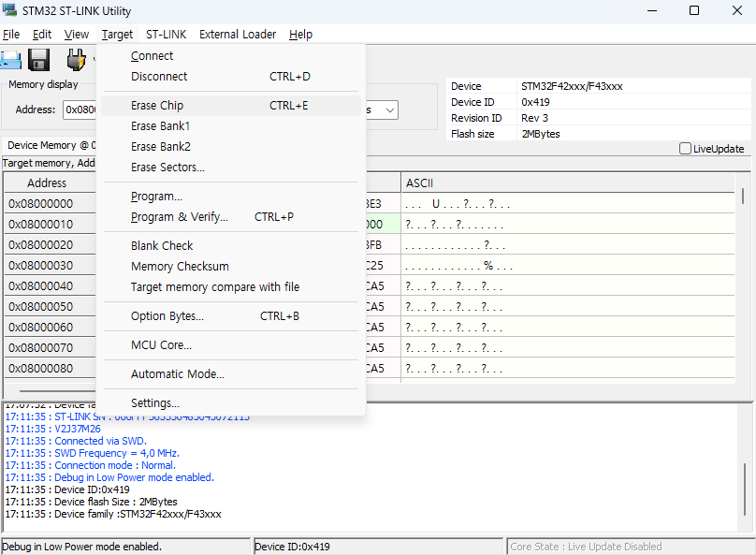Image resolution: width=756 pixels, height=555 pixels.
Task: Open the External Loader menu
Action: pyautogui.click(x=238, y=35)
